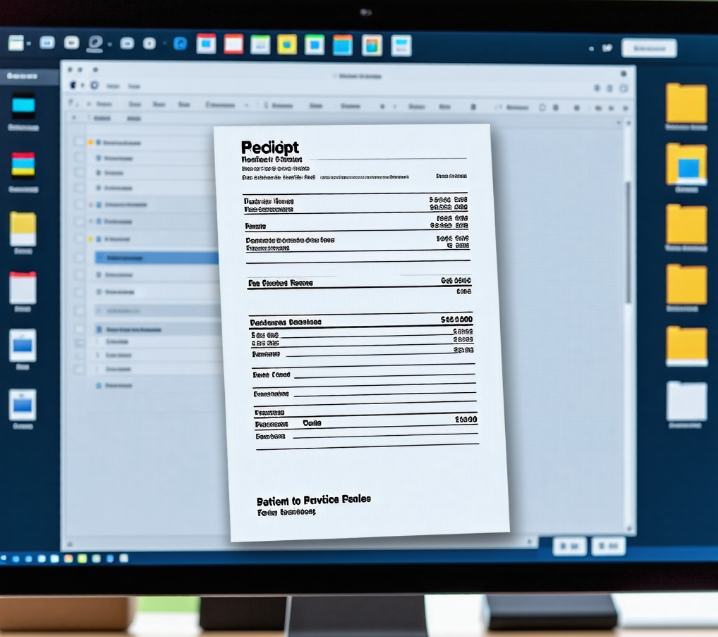Open the red-topped calendar desktop icon

point(23,288)
